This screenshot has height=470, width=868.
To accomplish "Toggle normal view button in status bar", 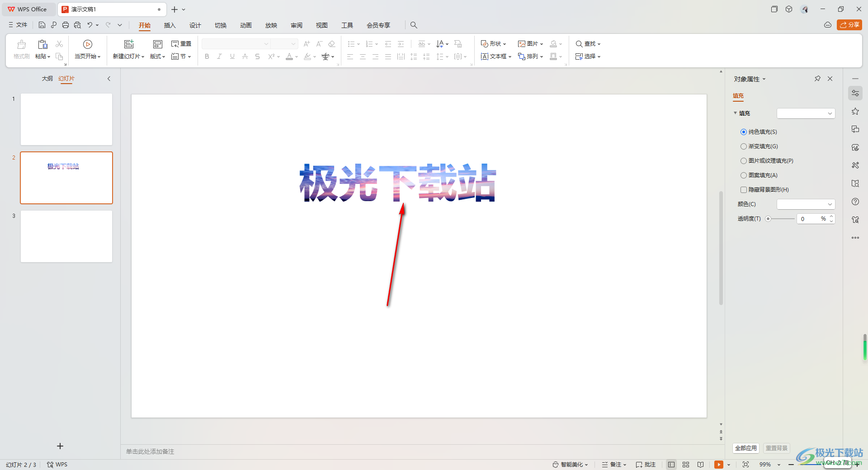I will pyautogui.click(x=671, y=465).
